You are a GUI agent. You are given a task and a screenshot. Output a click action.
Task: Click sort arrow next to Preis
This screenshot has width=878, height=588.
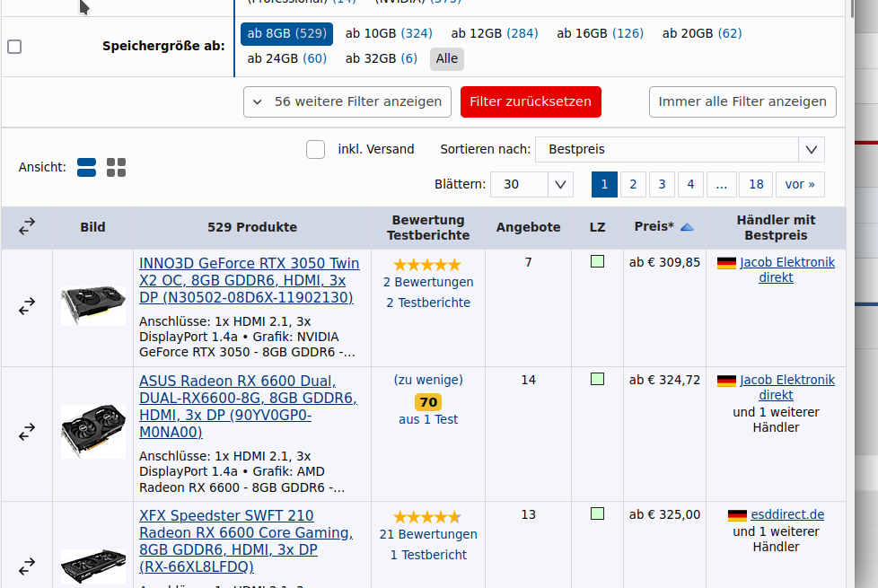coord(687,227)
